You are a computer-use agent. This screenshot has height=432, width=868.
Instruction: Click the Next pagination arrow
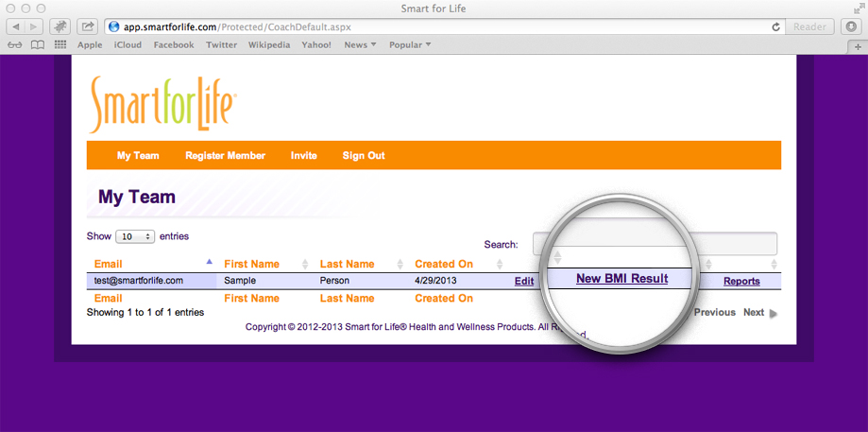pyautogui.click(x=774, y=314)
